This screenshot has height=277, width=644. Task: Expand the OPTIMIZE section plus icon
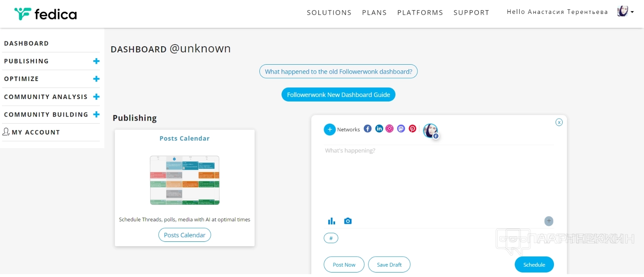coord(97,79)
